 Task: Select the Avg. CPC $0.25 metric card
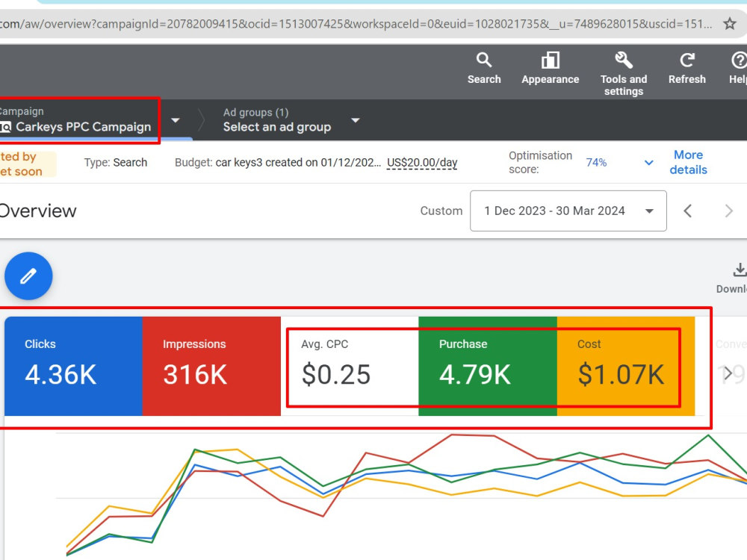pos(350,366)
